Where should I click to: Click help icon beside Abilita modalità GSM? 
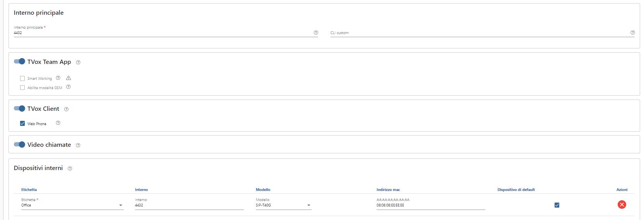click(x=68, y=87)
